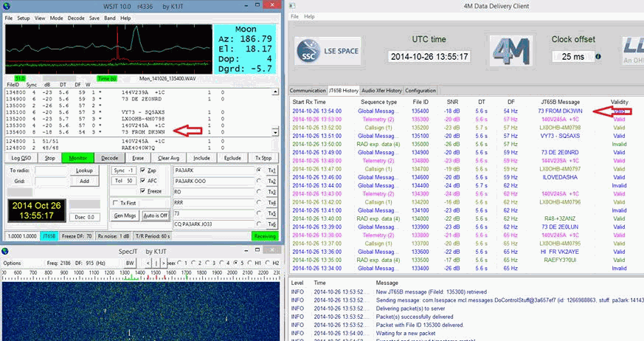Select SpecJT speed radio button H1
This screenshot has width=644, height=341.
251,263
